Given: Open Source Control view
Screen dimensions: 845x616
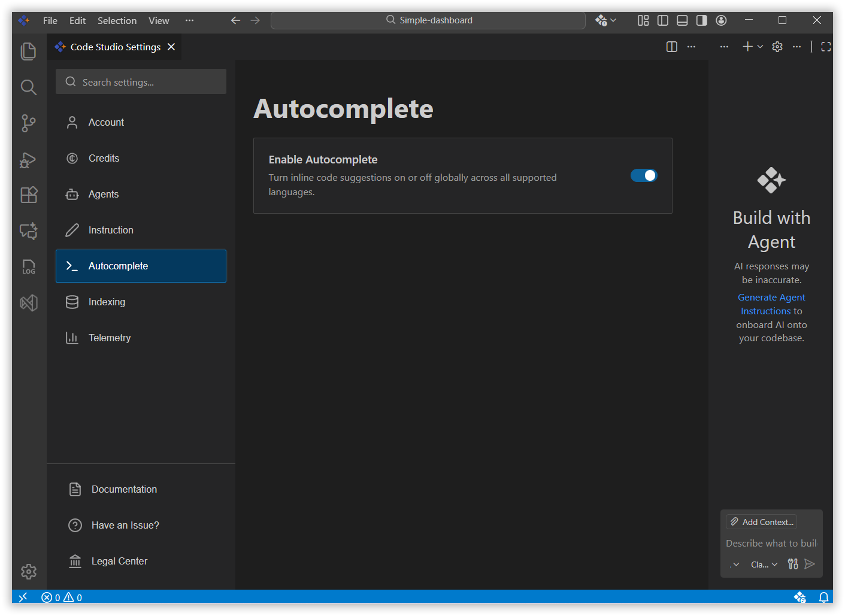Looking at the screenshot, I should click(28, 123).
